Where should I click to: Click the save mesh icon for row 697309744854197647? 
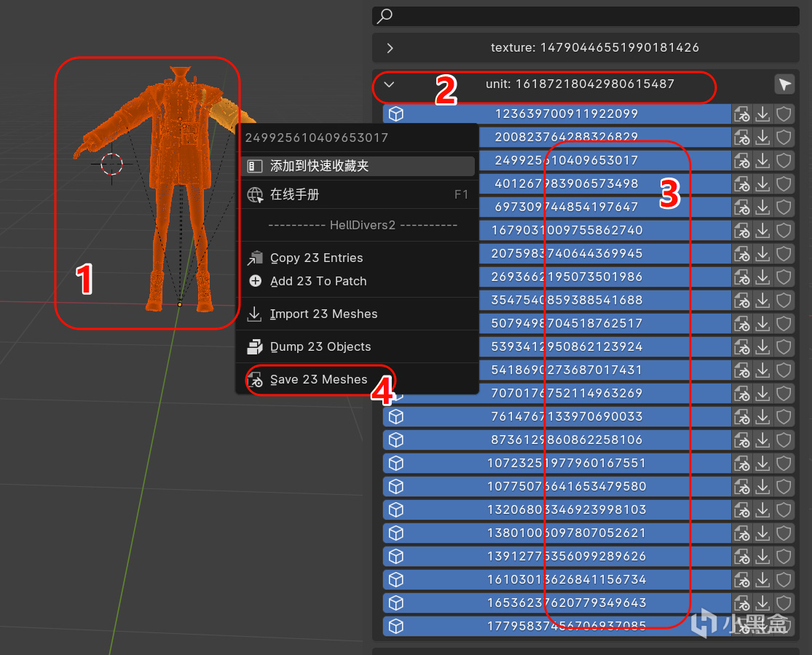point(742,207)
